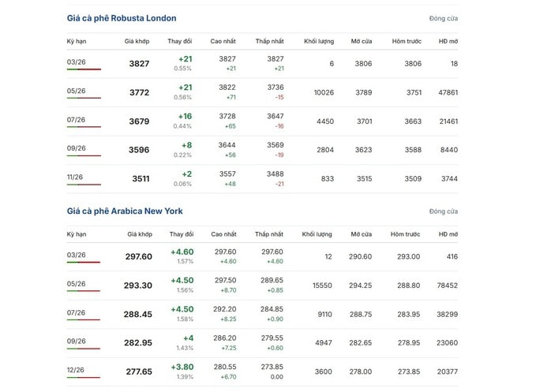
Task: Click Cao nhất header in Arabica table
Action: tap(224, 234)
